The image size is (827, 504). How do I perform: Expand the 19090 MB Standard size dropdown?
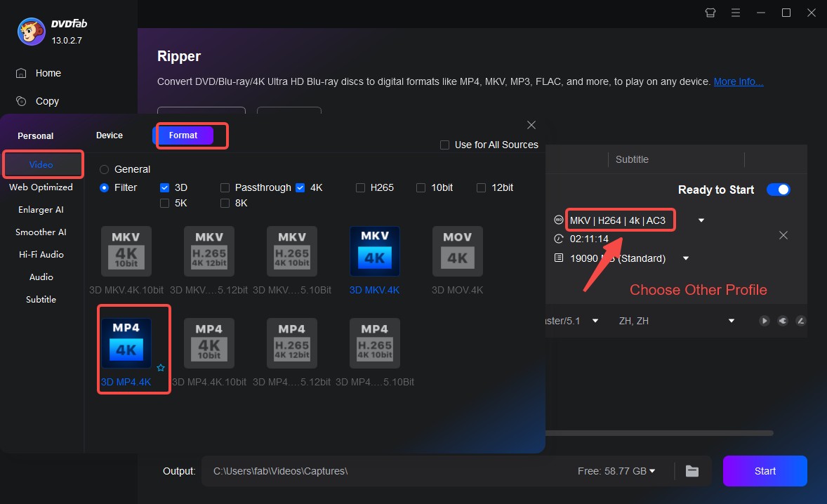[x=686, y=258]
